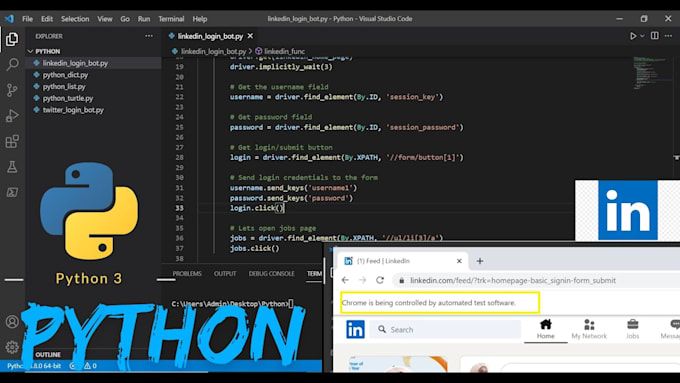Open the Testing flask icon

point(12,167)
